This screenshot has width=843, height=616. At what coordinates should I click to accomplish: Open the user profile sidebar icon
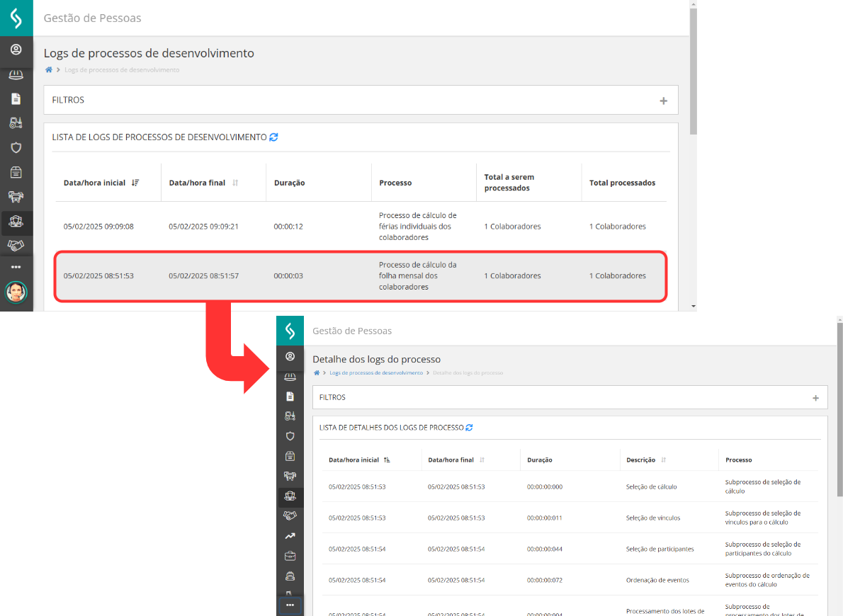16,50
